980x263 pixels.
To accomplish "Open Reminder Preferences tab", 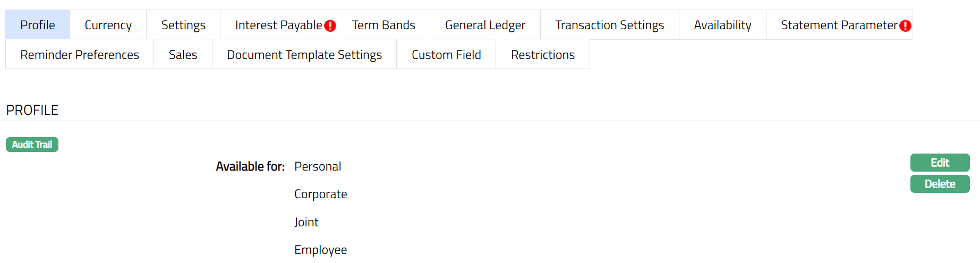I will tap(80, 55).
